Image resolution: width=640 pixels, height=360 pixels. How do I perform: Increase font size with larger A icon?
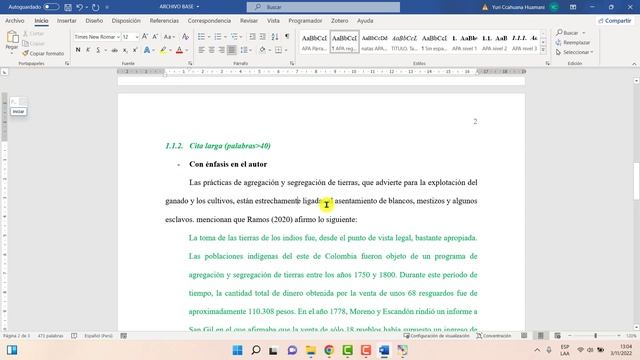coord(145,37)
